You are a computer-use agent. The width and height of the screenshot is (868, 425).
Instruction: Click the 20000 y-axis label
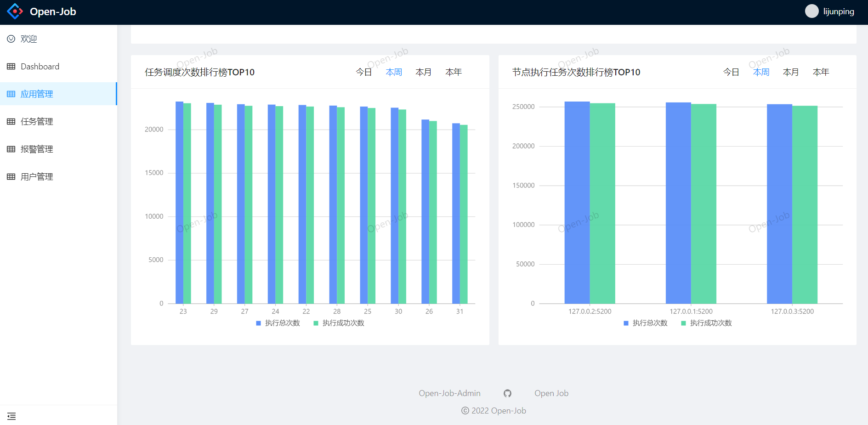[x=154, y=130]
